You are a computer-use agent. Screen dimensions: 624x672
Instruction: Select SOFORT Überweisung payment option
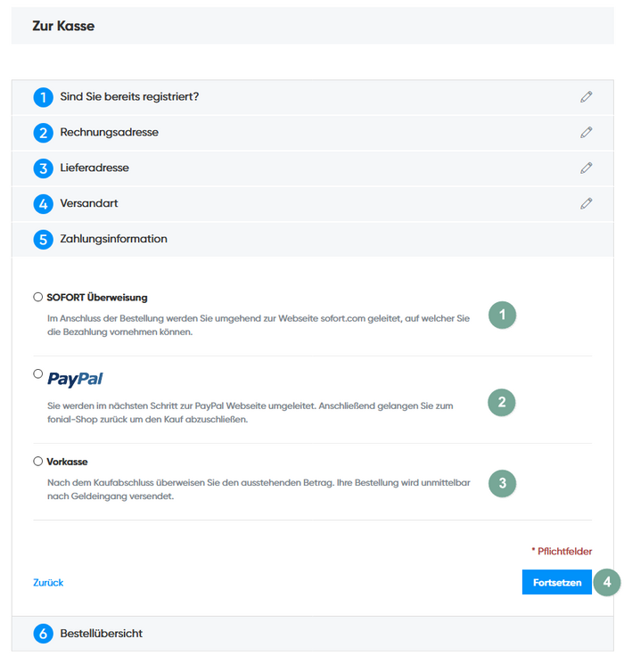click(x=37, y=297)
